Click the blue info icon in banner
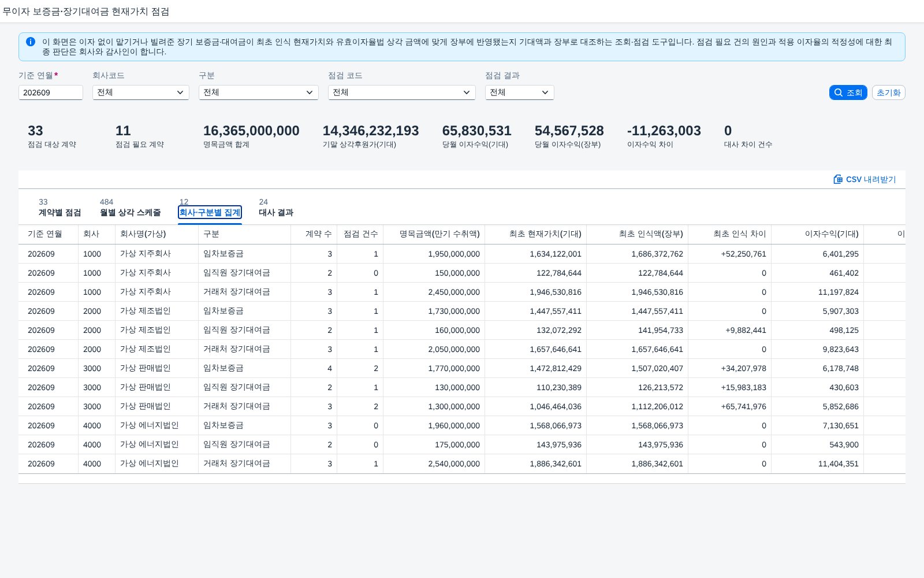 coord(31,42)
